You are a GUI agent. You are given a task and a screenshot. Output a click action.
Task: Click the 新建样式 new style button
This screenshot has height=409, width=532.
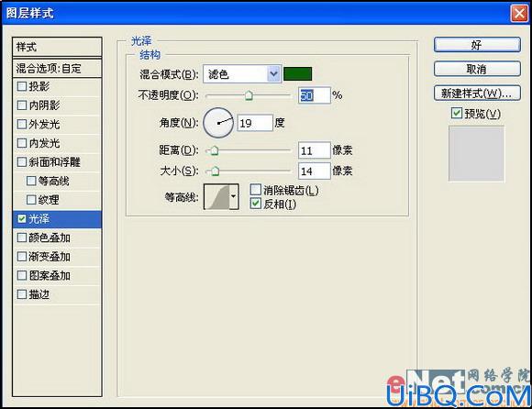pos(477,93)
